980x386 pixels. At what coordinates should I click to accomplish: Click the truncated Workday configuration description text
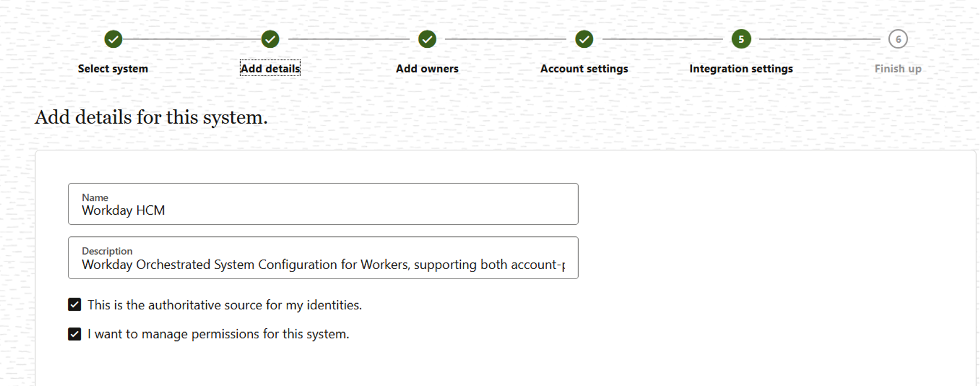(322, 265)
